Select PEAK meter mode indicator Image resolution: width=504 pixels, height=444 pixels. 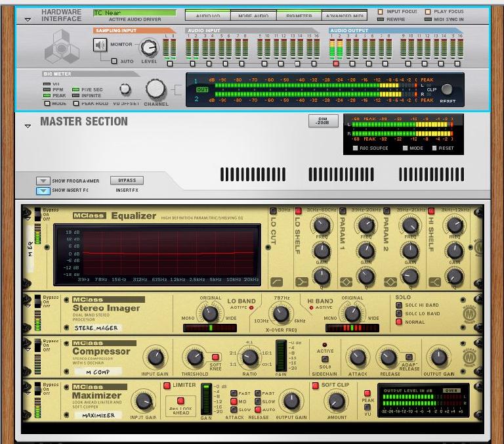click(x=47, y=95)
